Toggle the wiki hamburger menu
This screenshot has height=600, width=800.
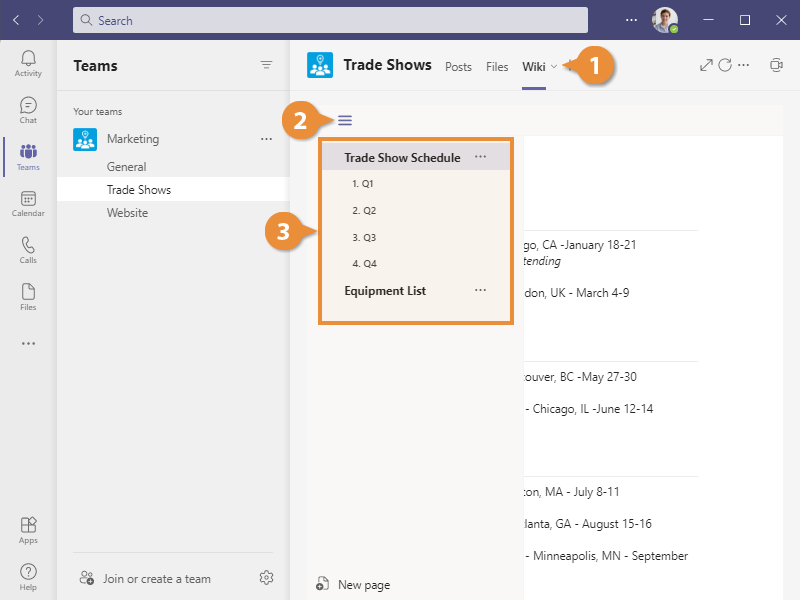(x=345, y=120)
